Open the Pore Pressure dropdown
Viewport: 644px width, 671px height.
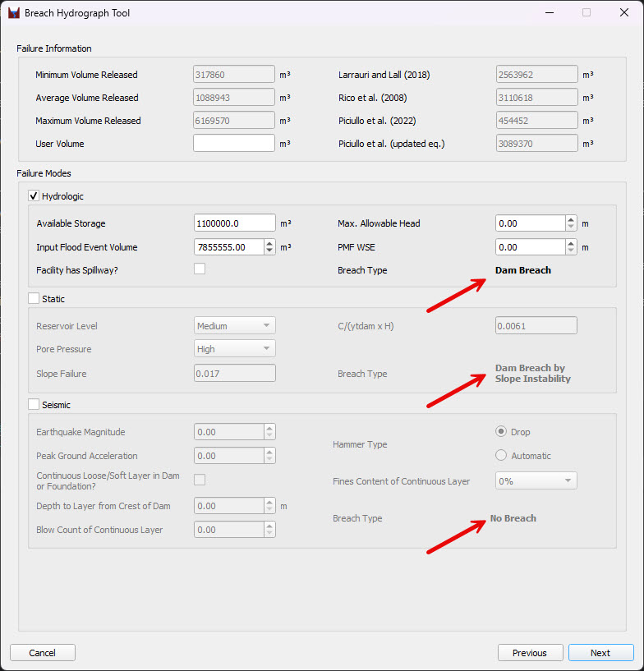click(234, 349)
